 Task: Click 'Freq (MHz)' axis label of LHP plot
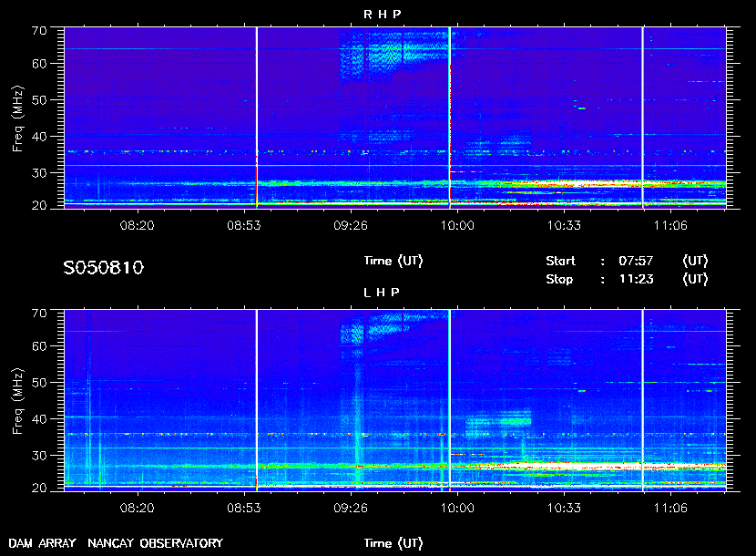(x=18, y=402)
